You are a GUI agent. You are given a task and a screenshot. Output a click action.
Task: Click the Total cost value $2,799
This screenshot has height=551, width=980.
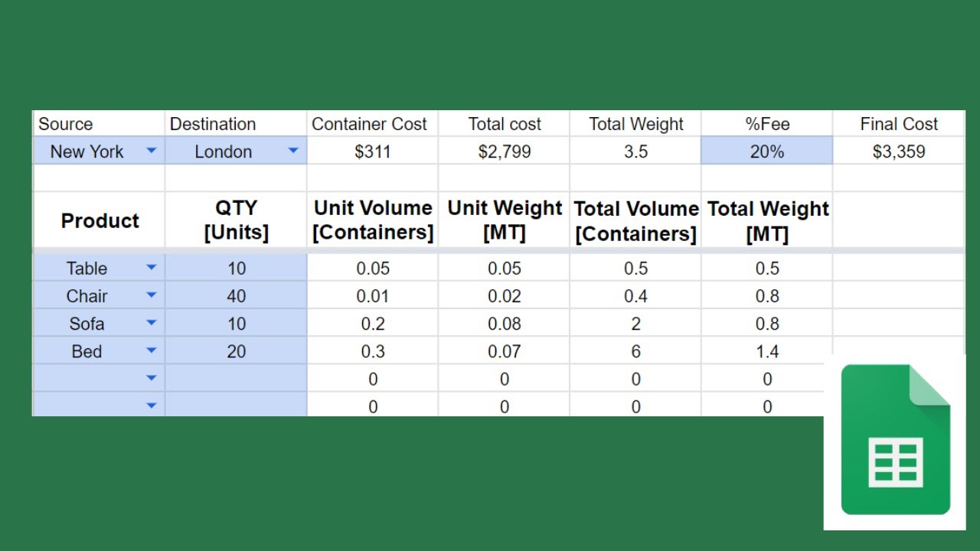coord(504,152)
